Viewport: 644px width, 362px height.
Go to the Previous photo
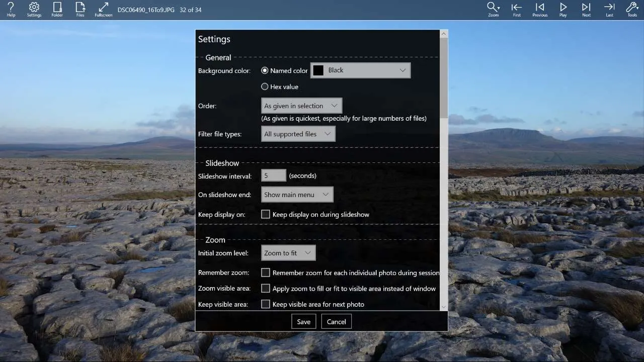pyautogui.click(x=539, y=9)
